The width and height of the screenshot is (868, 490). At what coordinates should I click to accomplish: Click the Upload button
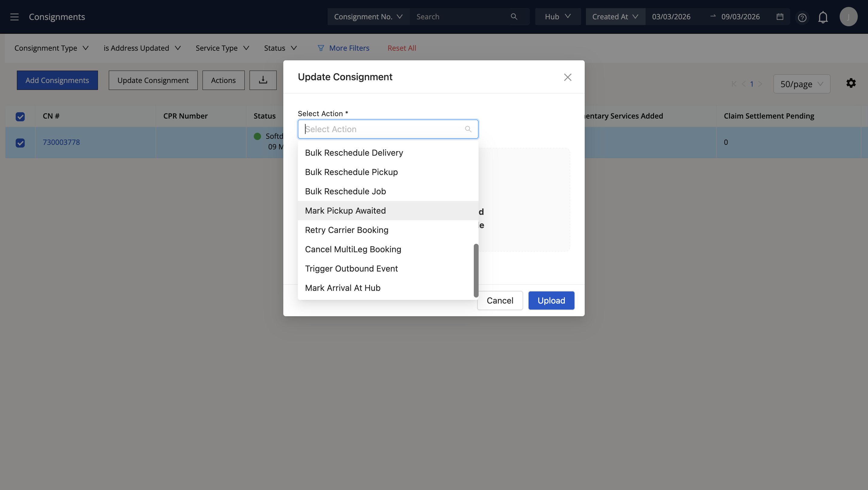551,301
